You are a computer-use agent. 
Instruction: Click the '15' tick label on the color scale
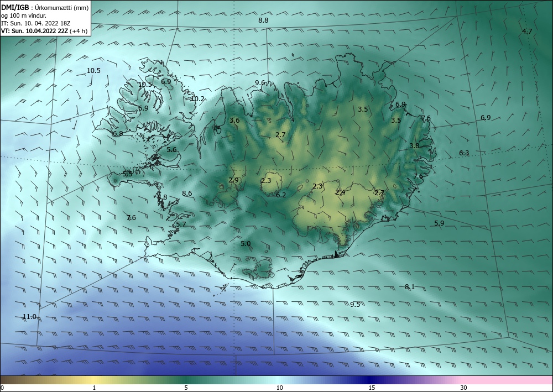372,388
